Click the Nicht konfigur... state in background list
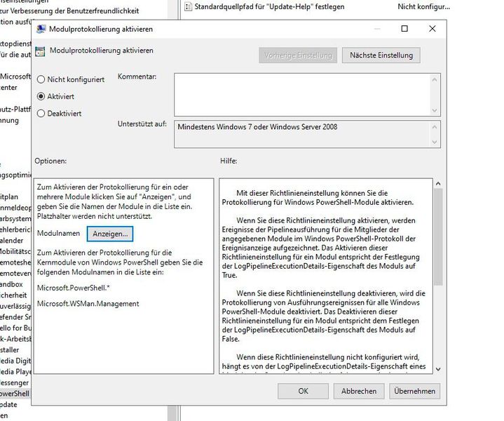 423,6
